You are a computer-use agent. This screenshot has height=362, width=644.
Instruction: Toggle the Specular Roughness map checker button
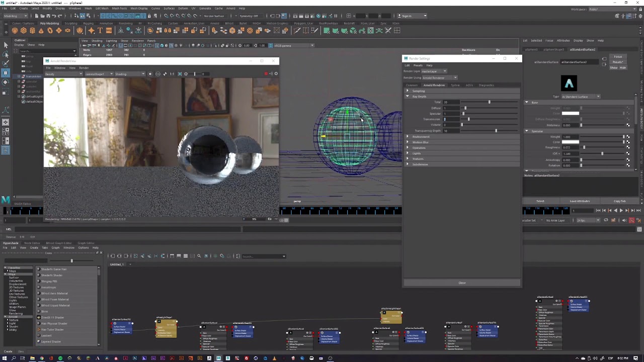click(628, 148)
